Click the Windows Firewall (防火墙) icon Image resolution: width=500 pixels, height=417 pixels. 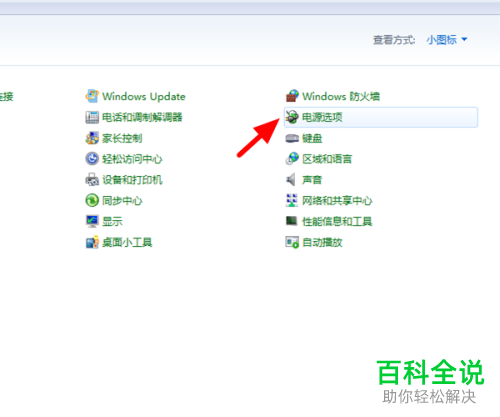point(292,96)
